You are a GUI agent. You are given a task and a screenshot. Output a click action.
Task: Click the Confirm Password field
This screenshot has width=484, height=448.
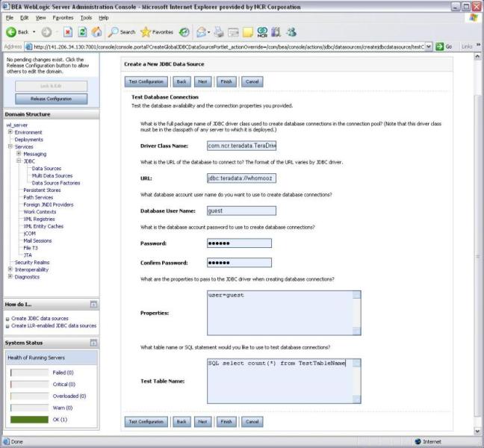tap(239, 263)
